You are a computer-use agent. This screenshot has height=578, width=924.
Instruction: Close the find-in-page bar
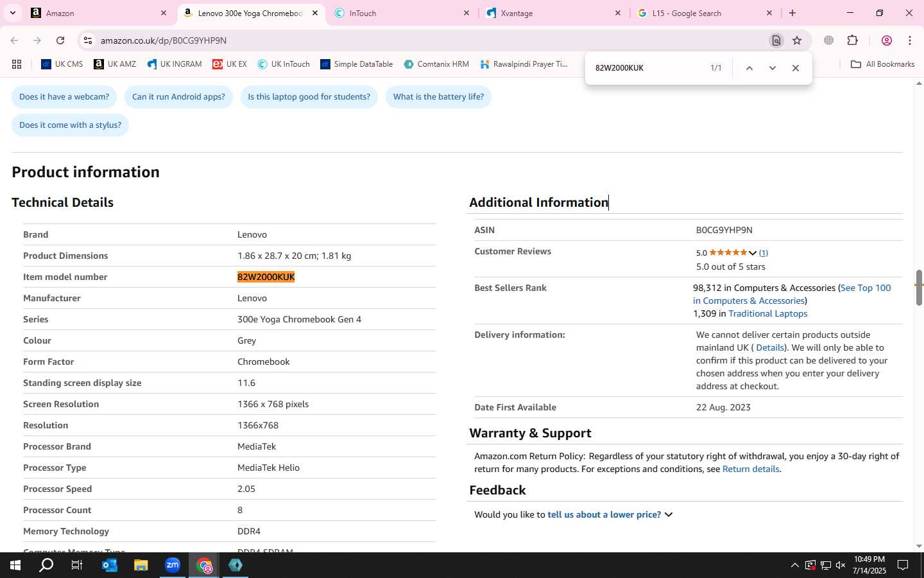point(796,68)
